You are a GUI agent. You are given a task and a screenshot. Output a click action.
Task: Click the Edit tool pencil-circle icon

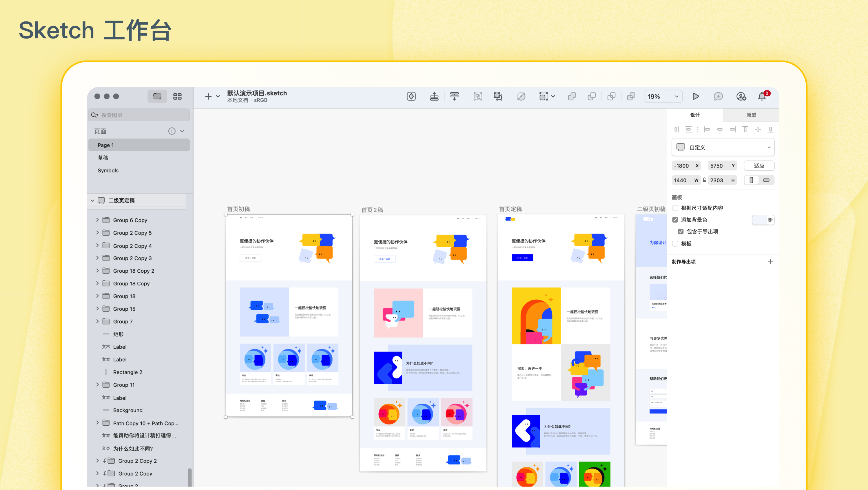(x=521, y=96)
